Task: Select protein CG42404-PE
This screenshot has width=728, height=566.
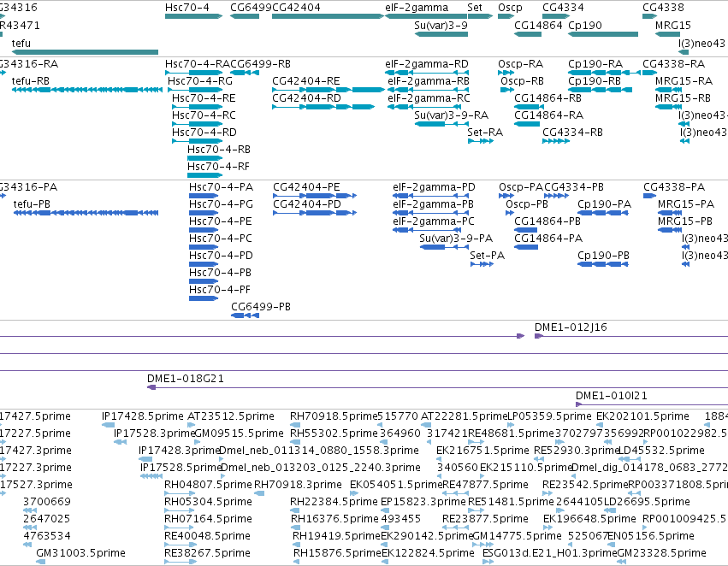Action: point(315,196)
